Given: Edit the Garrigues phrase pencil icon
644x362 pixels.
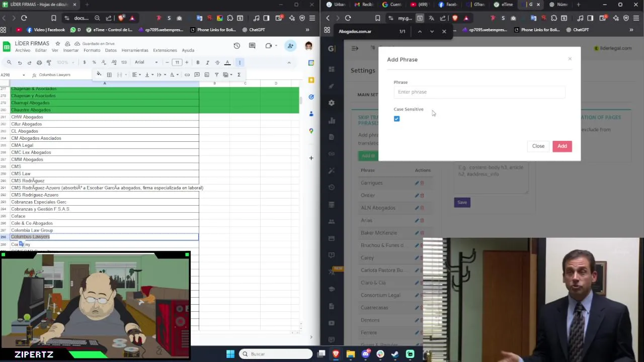Looking at the screenshot, I should [417, 183].
